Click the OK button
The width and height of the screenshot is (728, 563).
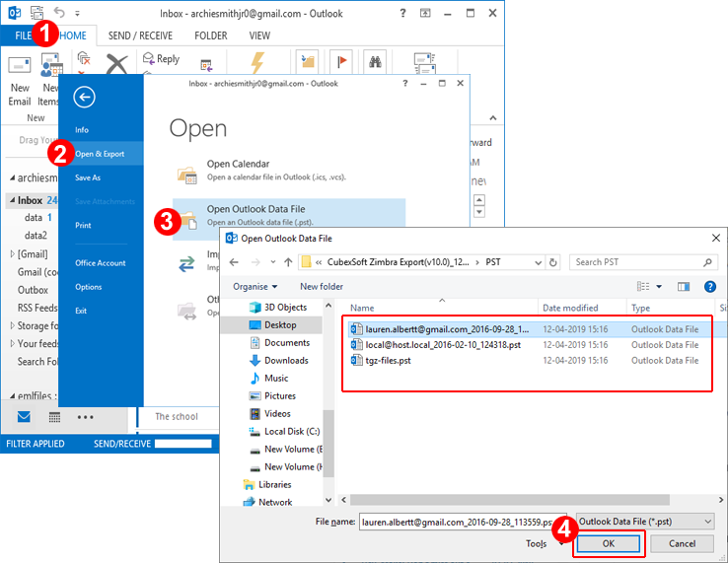pyautogui.click(x=609, y=543)
